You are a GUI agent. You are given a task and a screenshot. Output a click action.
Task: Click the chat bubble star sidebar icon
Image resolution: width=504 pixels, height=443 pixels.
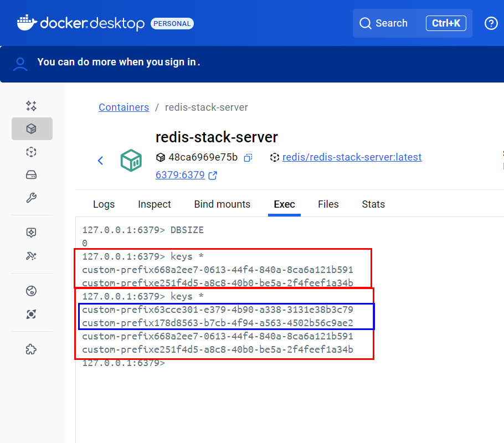click(x=32, y=233)
